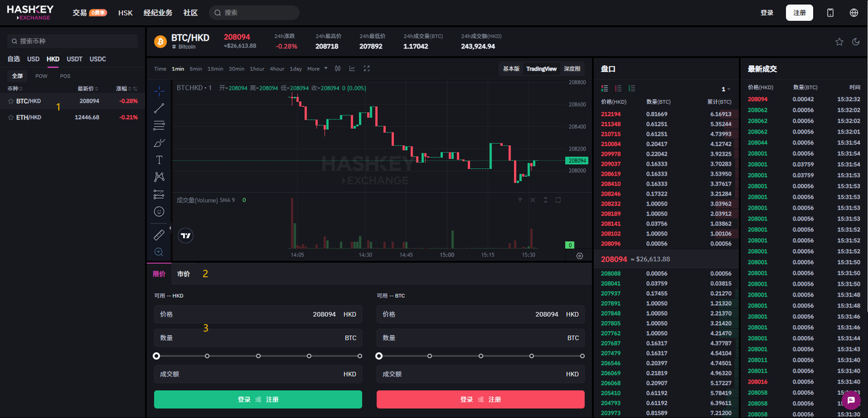This screenshot has height=418, width=868.
Task: Expand chart to fullscreen mode
Action: click(366, 68)
